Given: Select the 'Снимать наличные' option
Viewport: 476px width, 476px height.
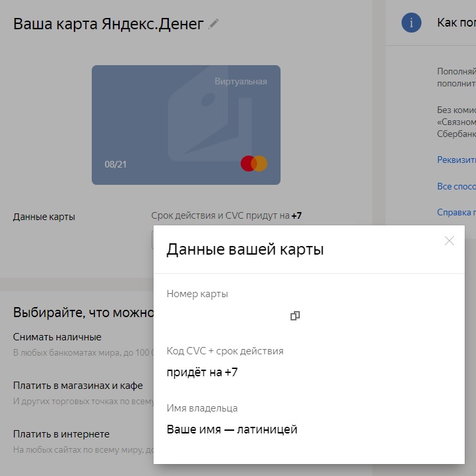Looking at the screenshot, I should pyautogui.click(x=57, y=337).
